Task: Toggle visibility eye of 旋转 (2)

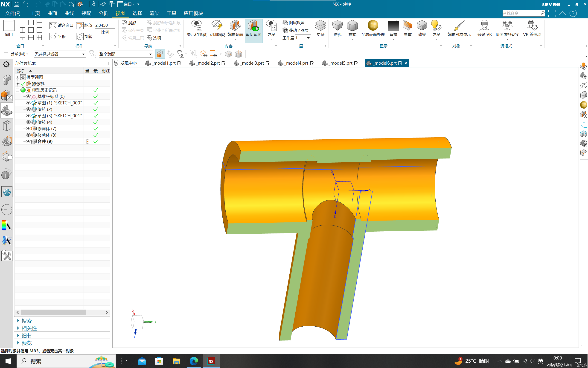Action: (28, 109)
